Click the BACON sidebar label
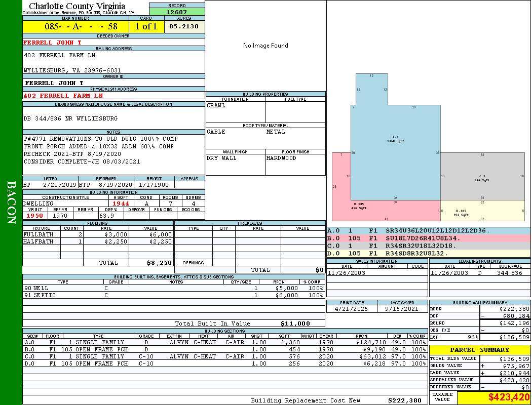The width and height of the screenshot is (532, 405). (11, 202)
